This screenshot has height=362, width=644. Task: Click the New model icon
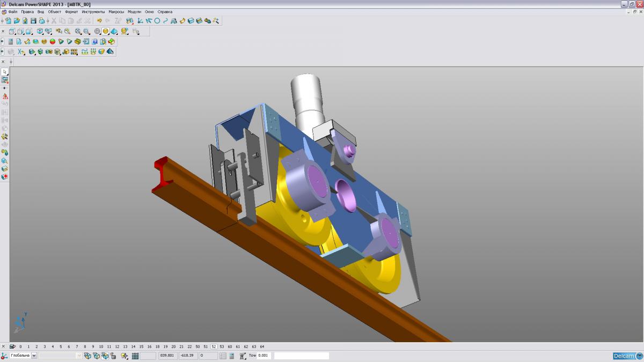point(8,20)
